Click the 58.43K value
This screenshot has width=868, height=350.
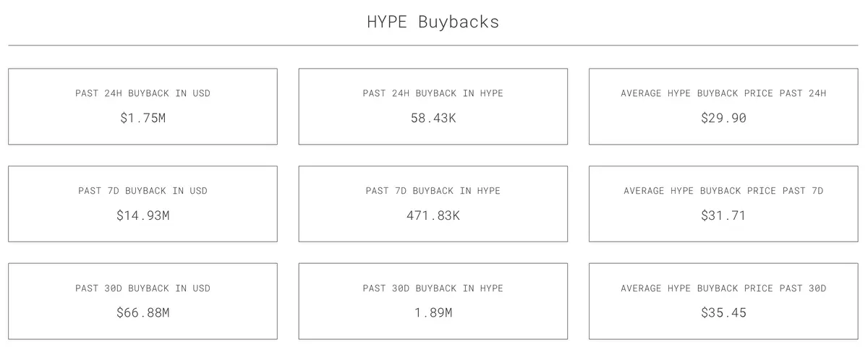coord(433,118)
